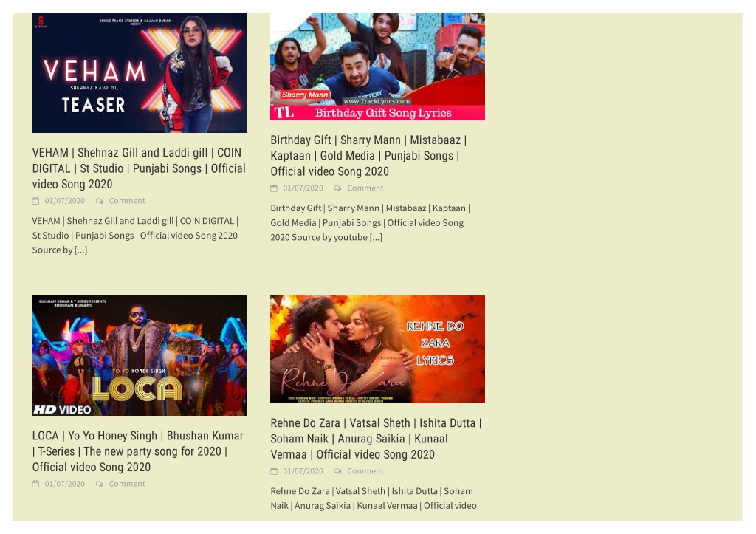The width and height of the screenshot is (756, 534).
Task: Open the Birthday Gift Sharry Mann post title
Action: 369,156
